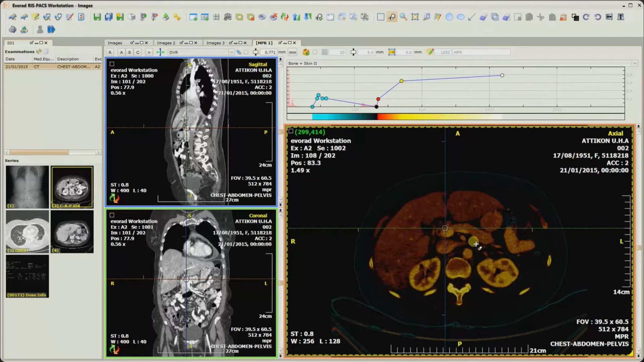Flip image vertically with toolbar icon
This screenshot has height=362, width=644.
(x=621, y=17)
